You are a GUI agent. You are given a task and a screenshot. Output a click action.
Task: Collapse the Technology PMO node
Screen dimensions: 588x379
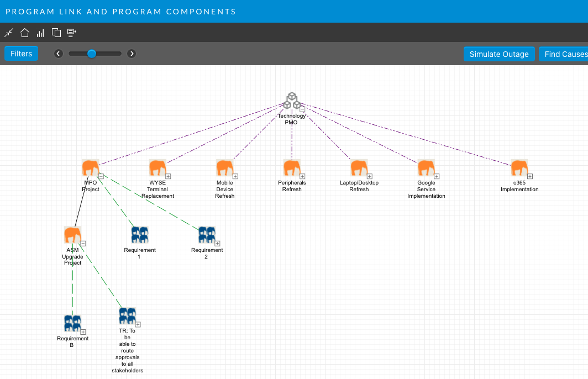pyautogui.click(x=302, y=110)
